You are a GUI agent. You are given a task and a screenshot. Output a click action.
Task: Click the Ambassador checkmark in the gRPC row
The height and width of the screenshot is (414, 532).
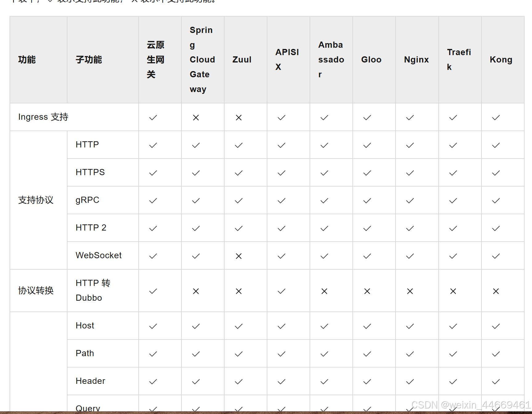(x=324, y=201)
